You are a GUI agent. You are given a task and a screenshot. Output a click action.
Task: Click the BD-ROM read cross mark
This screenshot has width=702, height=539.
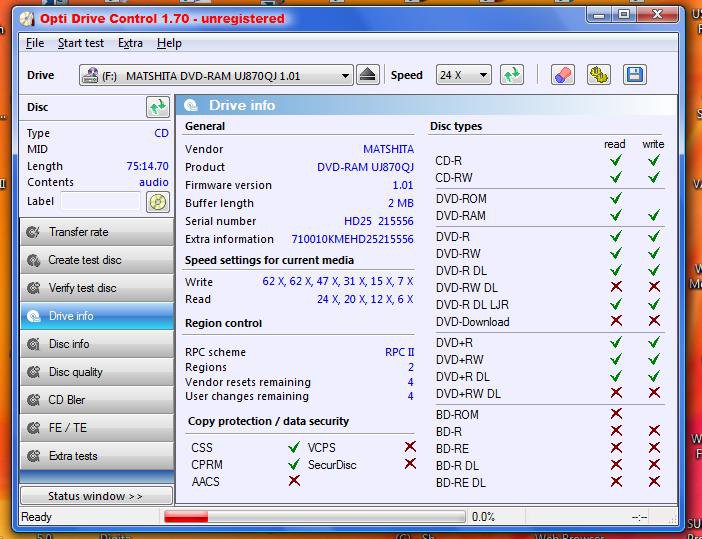pos(616,414)
